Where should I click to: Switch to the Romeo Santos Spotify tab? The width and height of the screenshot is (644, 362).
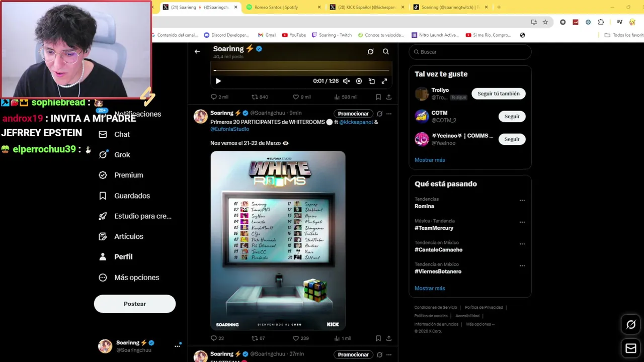click(x=284, y=7)
